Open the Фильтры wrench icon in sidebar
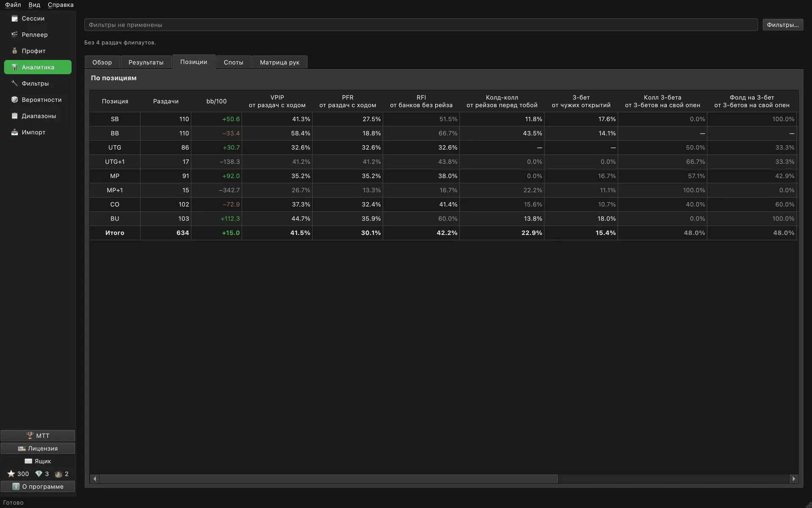Image resolution: width=812 pixels, height=508 pixels. point(14,83)
